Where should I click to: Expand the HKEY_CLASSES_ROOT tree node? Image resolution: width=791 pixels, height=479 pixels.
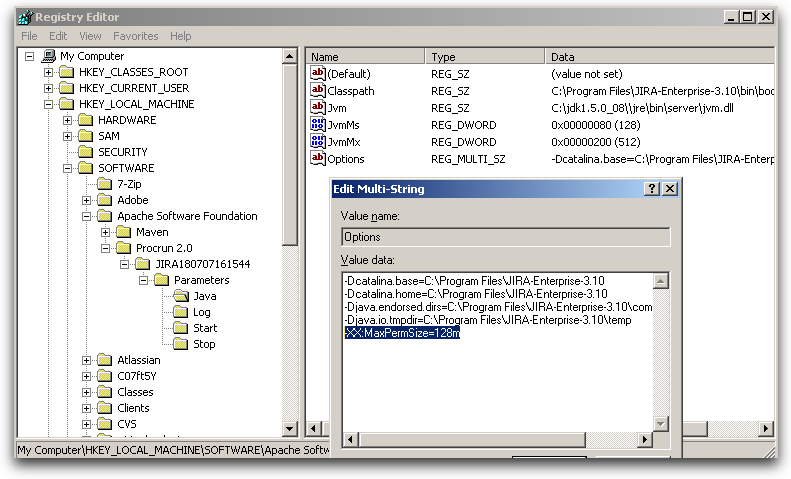(49, 72)
